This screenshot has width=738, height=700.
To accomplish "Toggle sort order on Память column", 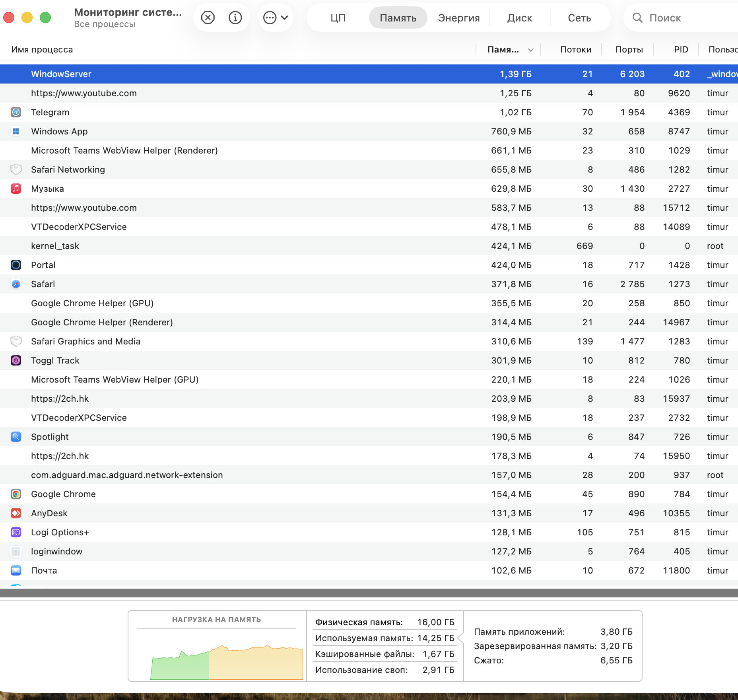I will click(509, 50).
